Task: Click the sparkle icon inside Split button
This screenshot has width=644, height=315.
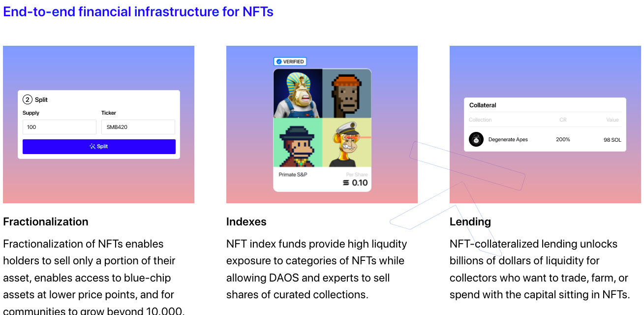Action: 92,146
